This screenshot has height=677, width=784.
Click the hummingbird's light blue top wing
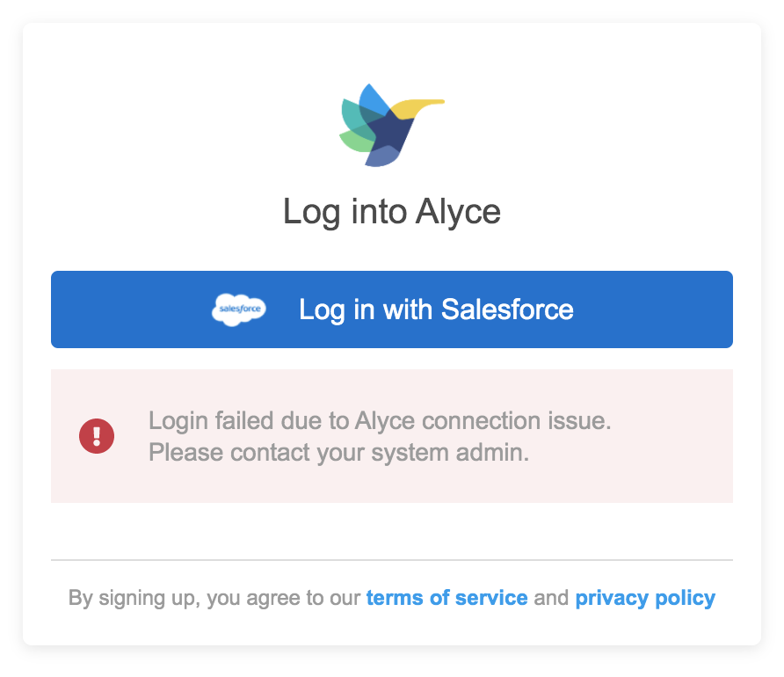coord(373,100)
